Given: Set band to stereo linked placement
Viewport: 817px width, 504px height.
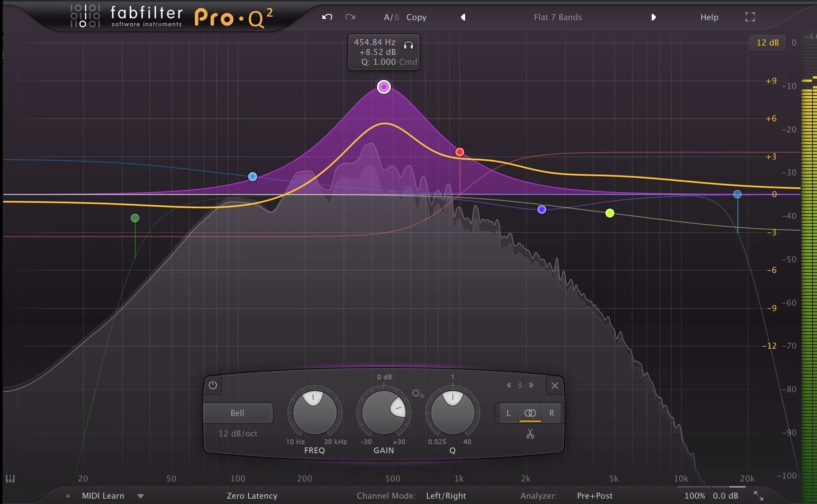Looking at the screenshot, I should pos(530,413).
